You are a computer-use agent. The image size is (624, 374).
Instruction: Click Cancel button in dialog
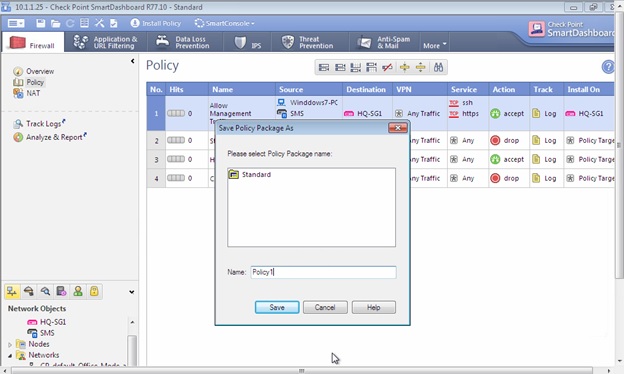pos(325,307)
